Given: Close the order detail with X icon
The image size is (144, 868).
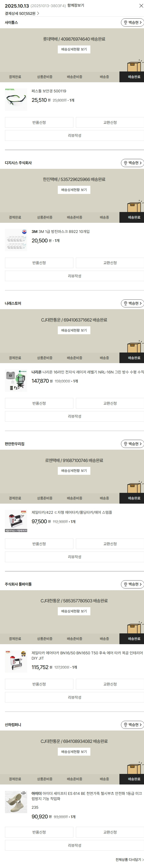Looking at the screenshot, I should (x=141, y=6).
